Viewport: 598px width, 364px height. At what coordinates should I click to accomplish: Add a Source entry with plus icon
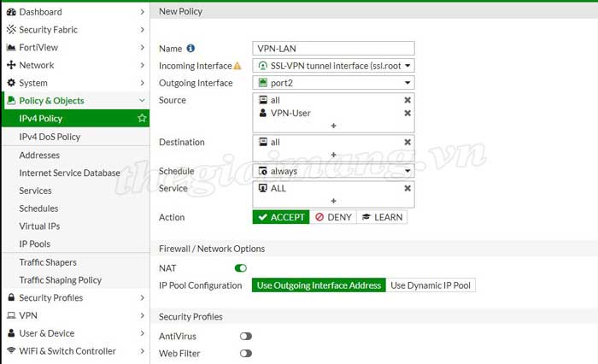[333, 126]
